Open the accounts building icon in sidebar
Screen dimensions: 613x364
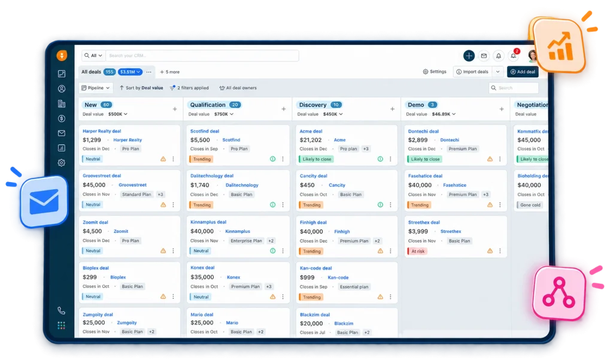[62, 104]
